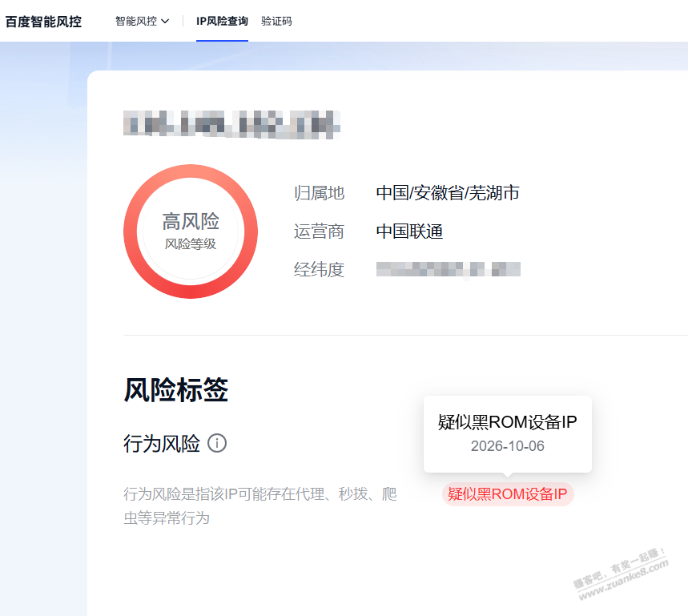This screenshot has height=616, width=688.
Task: Switch to the IP风险查询 tab
Action: tap(222, 21)
